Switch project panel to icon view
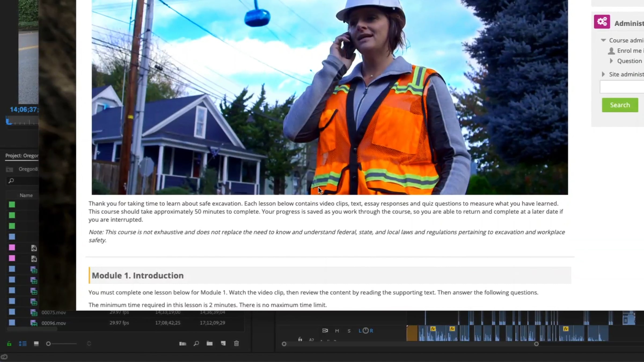 click(36, 343)
